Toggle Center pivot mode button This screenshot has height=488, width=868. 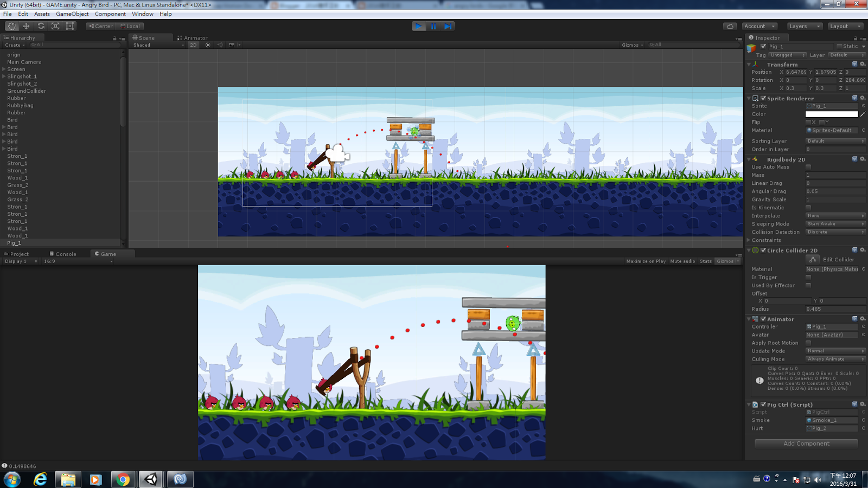100,26
